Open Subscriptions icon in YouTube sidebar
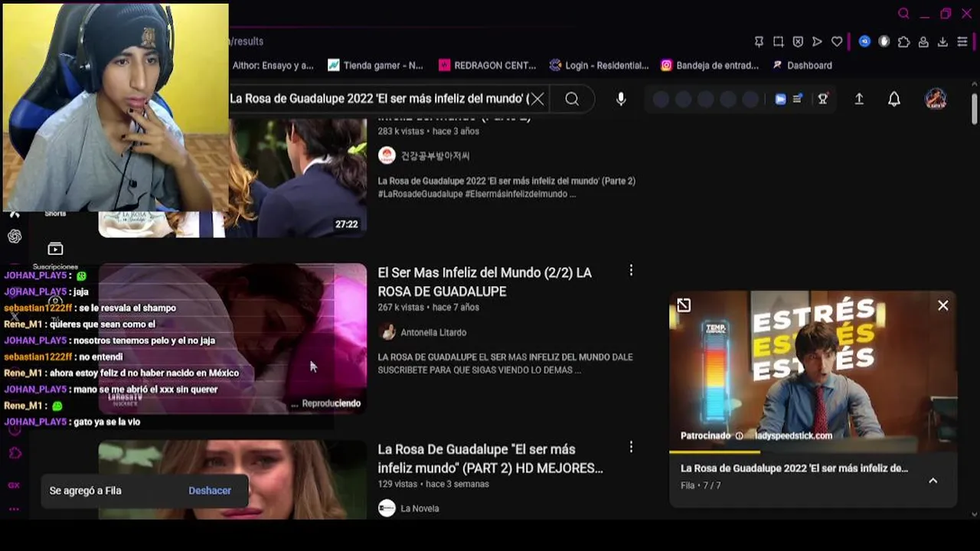The width and height of the screenshot is (980, 551). pyautogui.click(x=55, y=249)
